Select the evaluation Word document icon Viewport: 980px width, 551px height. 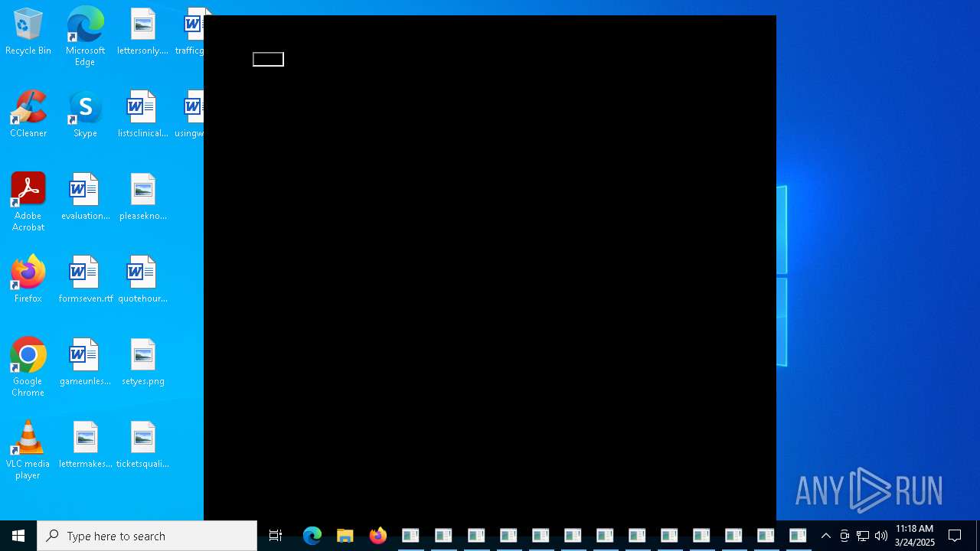click(85, 197)
